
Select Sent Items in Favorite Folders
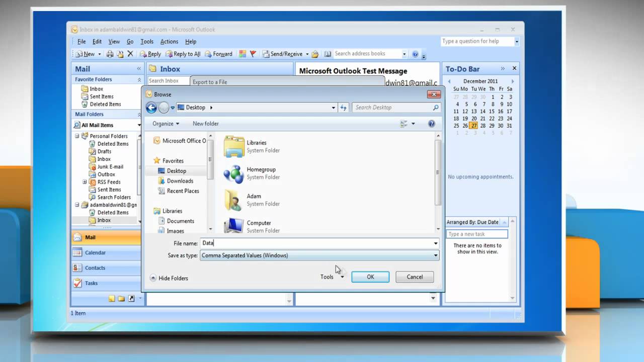tap(102, 97)
